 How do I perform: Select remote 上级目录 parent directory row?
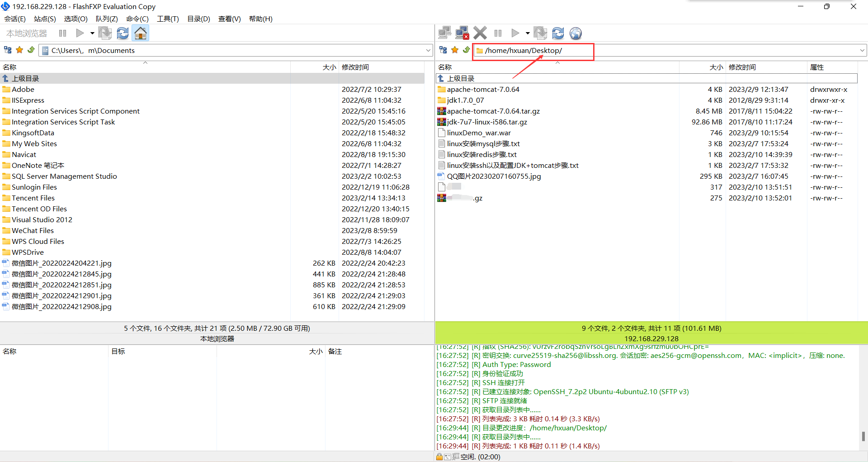(646, 78)
